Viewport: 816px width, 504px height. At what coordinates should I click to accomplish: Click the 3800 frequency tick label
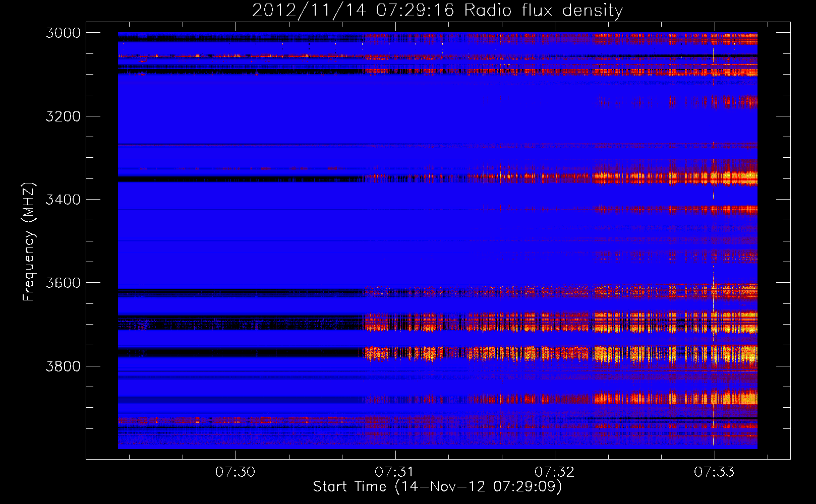point(63,366)
